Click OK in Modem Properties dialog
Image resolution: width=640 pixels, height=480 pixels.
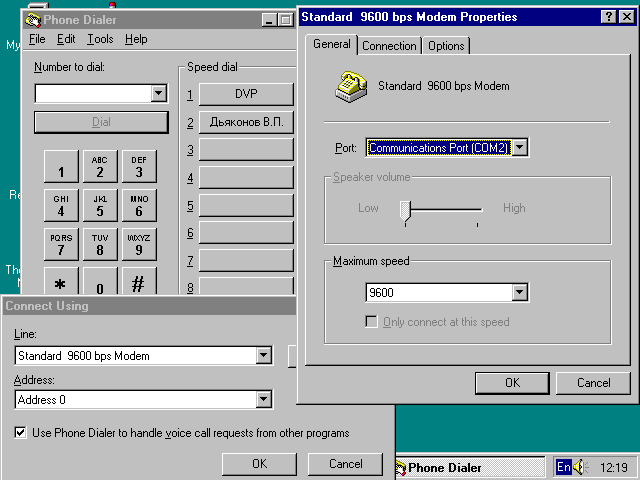pos(512,382)
